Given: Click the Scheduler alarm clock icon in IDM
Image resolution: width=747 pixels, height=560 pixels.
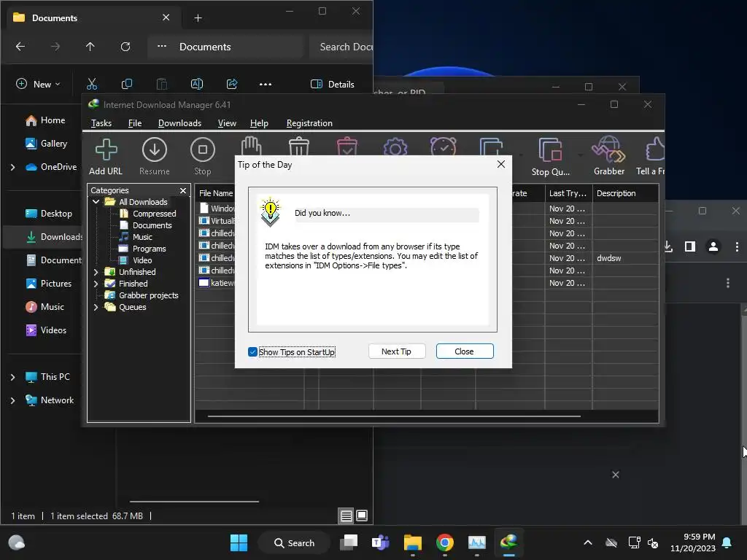Looking at the screenshot, I should coord(443,146).
